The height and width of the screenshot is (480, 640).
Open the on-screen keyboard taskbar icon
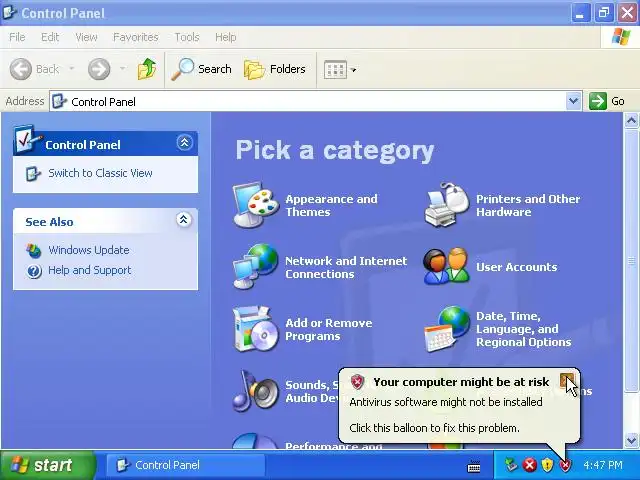[474, 466]
